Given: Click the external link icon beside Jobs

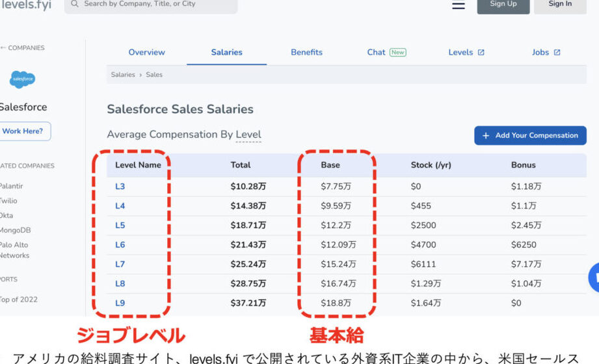Looking at the screenshot, I should pyautogui.click(x=557, y=53).
